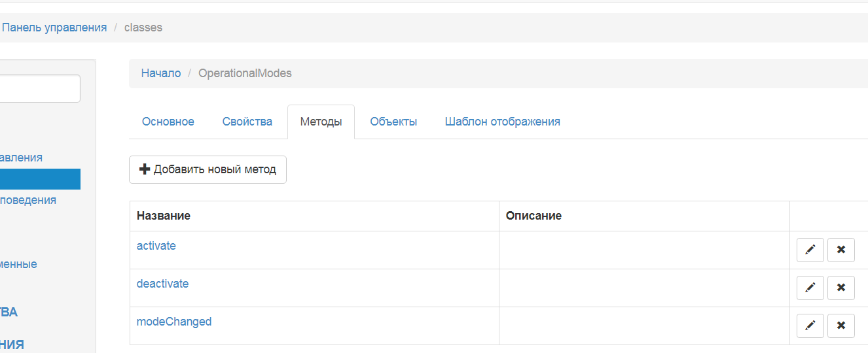Navigate to Панель управления breadcrumb
The width and height of the screenshot is (868, 353).
click(54, 27)
